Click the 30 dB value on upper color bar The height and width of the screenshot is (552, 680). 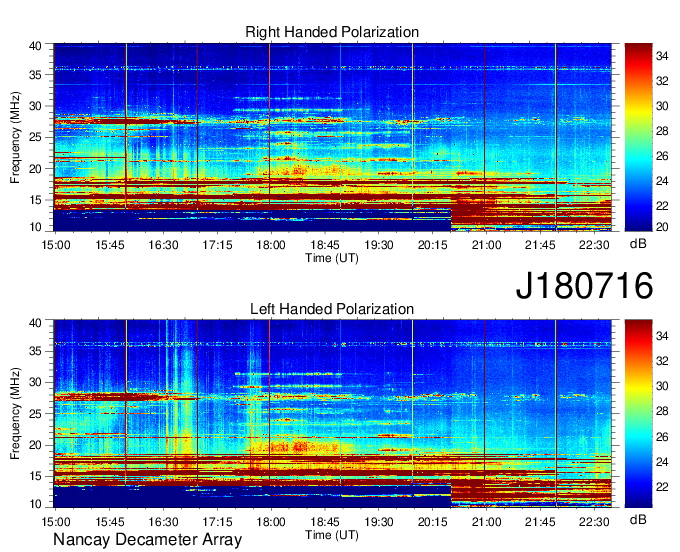(662, 106)
